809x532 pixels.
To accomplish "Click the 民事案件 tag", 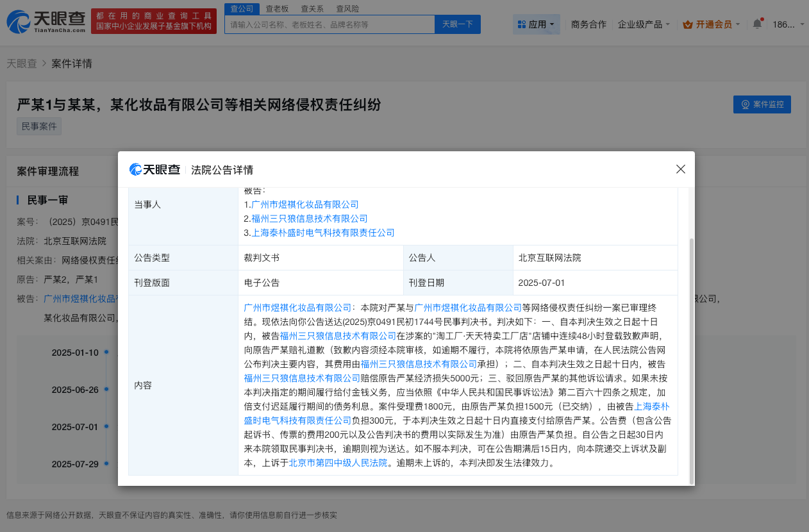I will 39,126.
